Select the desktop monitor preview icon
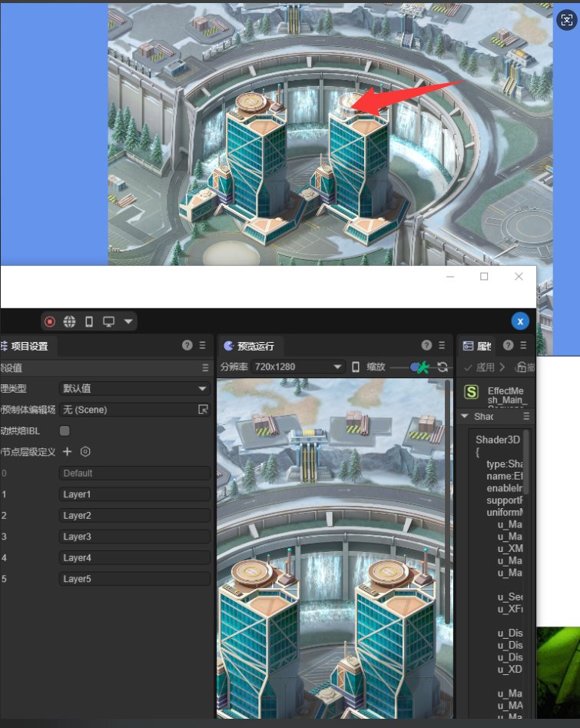Screen dimensions: 580x728 [109, 321]
